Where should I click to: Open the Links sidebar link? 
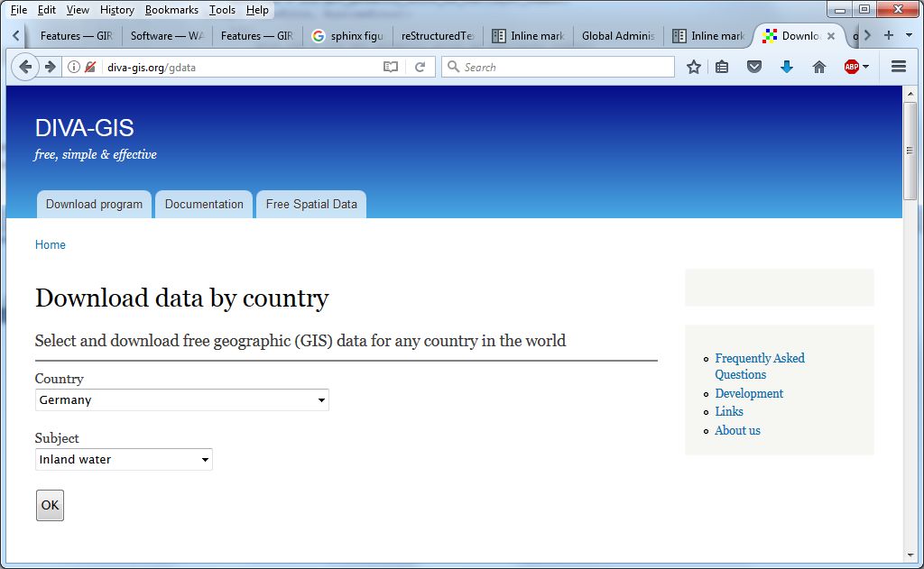(729, 411)
